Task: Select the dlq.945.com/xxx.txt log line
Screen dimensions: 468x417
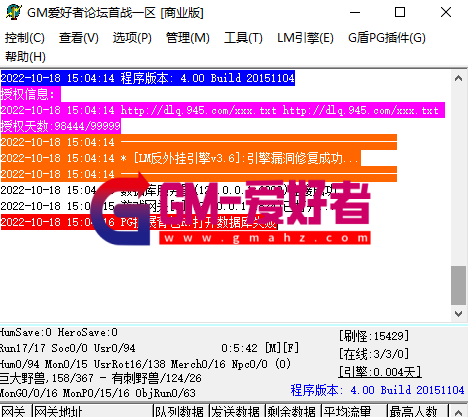Action: [x=223, y=110]
